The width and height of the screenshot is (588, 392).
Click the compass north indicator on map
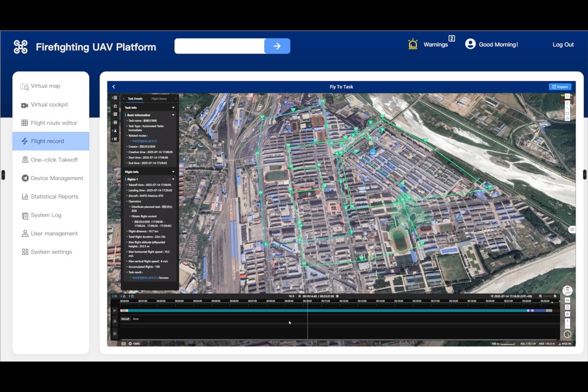(x=567, y=291)
